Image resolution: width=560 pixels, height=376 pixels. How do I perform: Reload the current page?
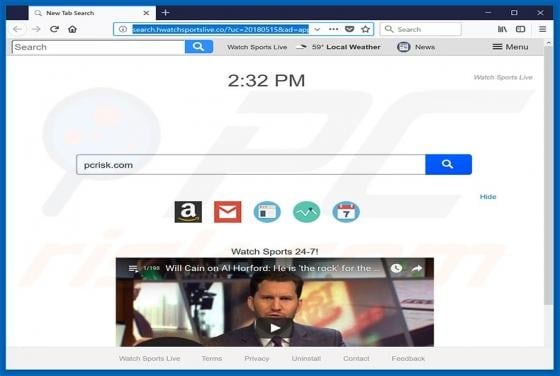(54, 29)
